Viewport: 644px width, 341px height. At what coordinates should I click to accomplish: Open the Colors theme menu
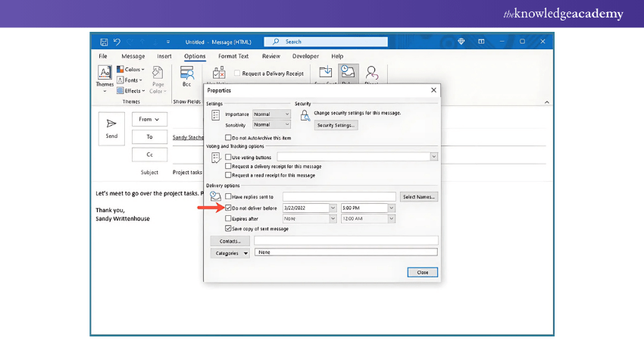coord(132,70)
